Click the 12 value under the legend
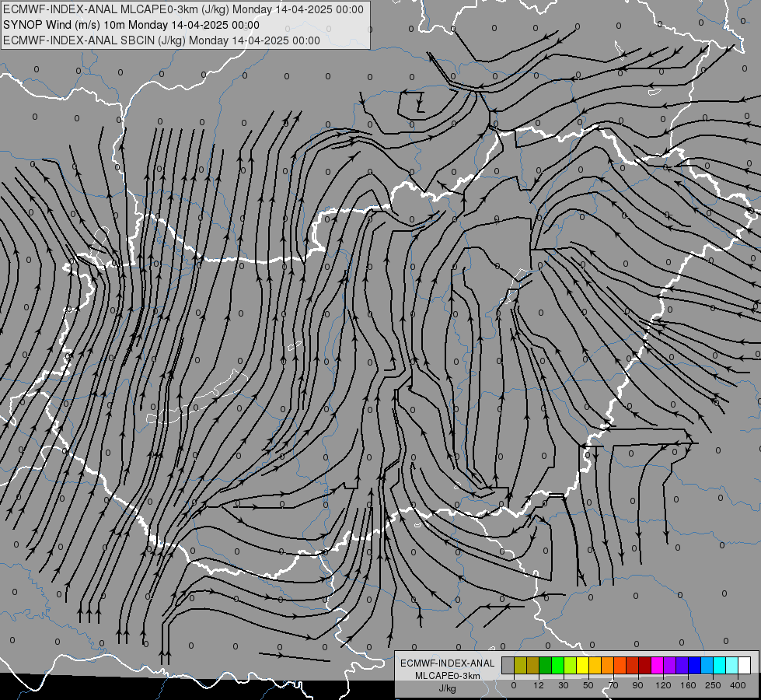 click(x=539, y=686)
